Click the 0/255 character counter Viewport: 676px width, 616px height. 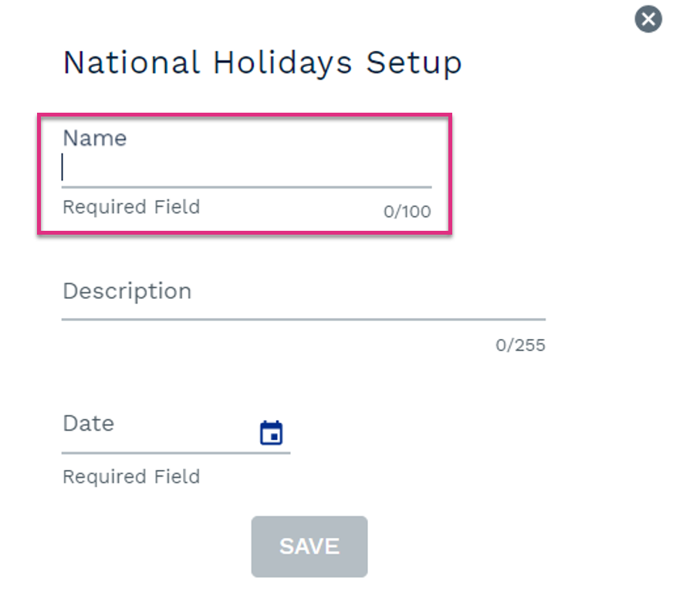pyautogui.click(x=520, y=345)
